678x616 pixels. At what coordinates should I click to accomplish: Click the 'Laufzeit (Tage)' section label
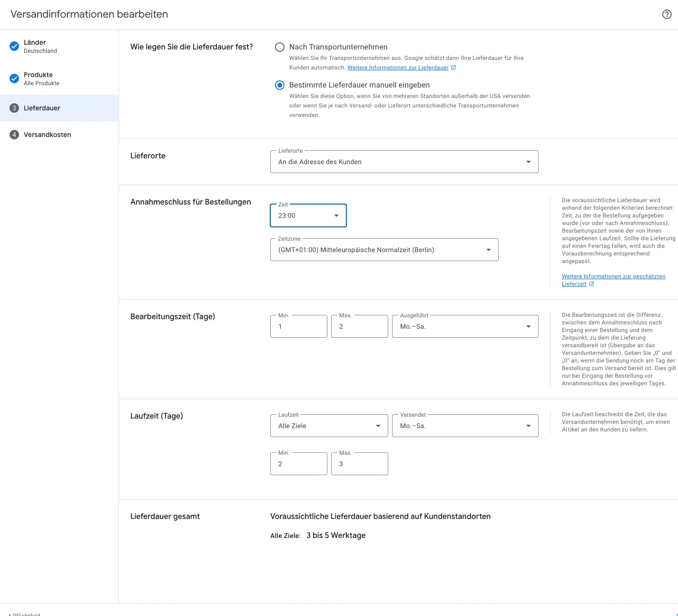click(157, 416)
